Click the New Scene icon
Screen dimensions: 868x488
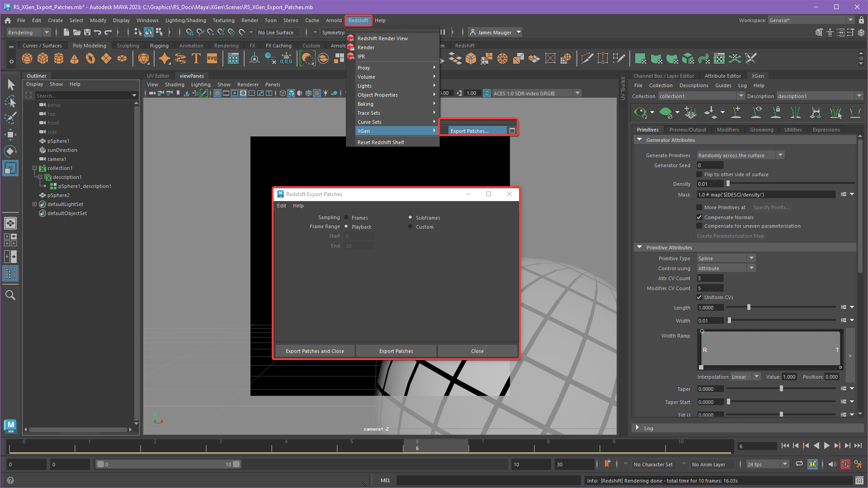[x=66, y=32]
